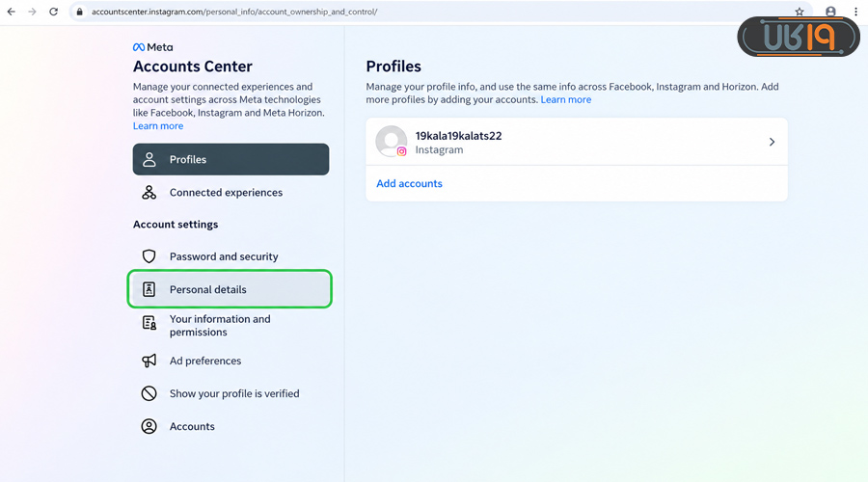868x482 pixels.
Task: Bookmark this page with the star icon
Action: 800,12
